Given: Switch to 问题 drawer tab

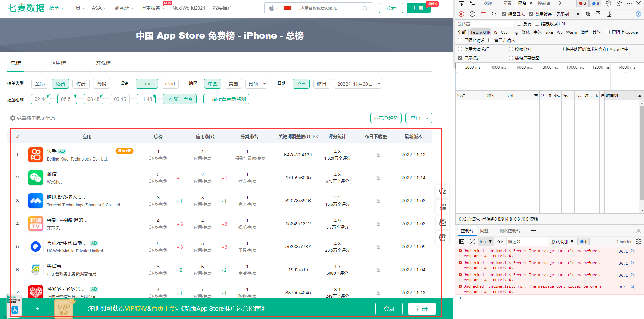Looking at the screenshot, I should 484,231.
